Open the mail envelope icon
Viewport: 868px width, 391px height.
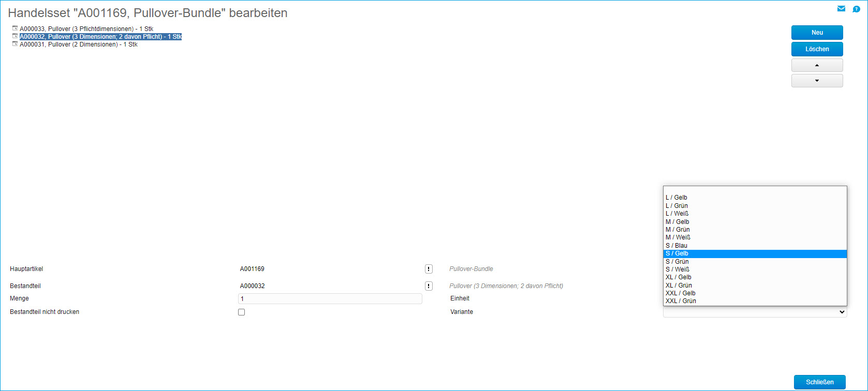(x=841, y=9)
